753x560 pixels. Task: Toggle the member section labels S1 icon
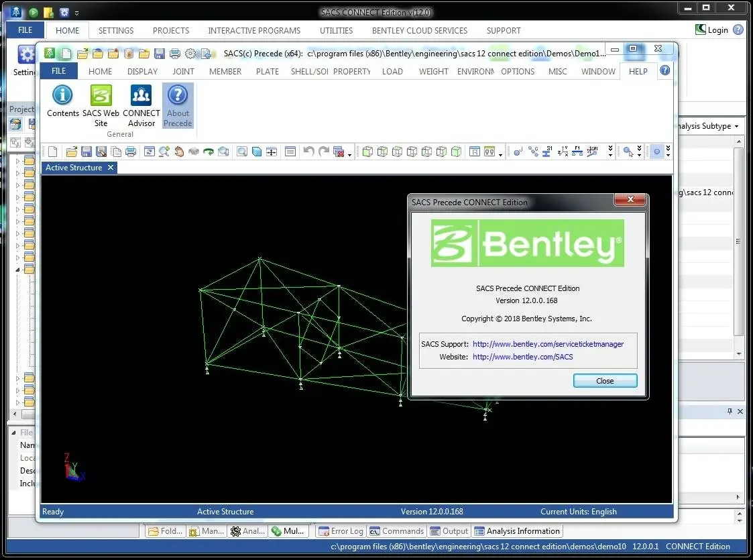[547, 152]
